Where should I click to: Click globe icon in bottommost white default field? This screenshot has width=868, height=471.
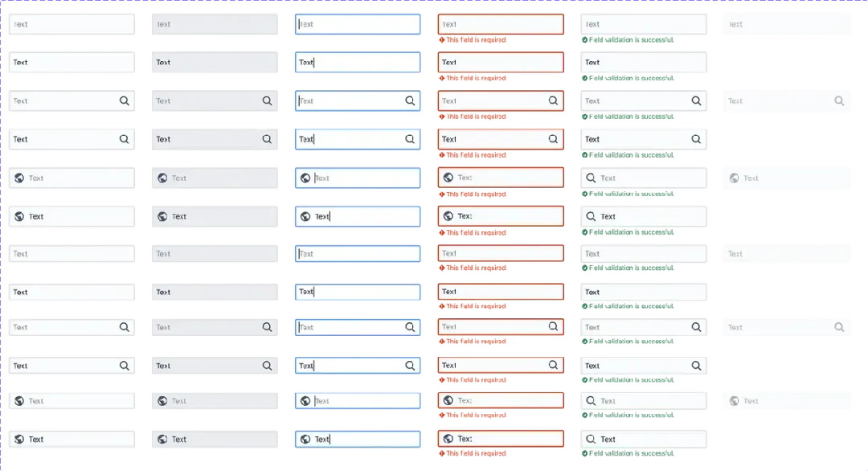point(19,440)
